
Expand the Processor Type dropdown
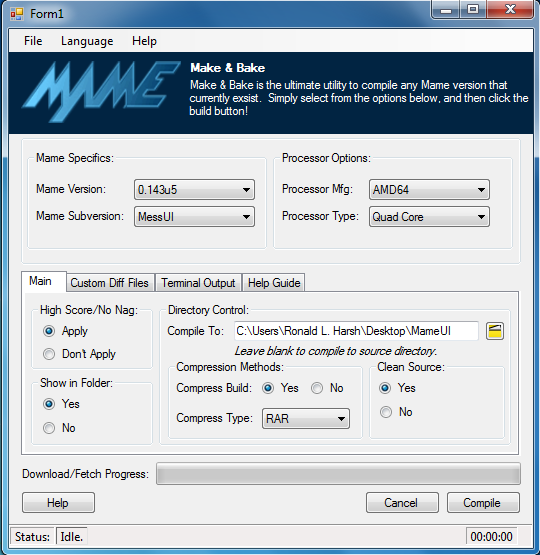429,217
